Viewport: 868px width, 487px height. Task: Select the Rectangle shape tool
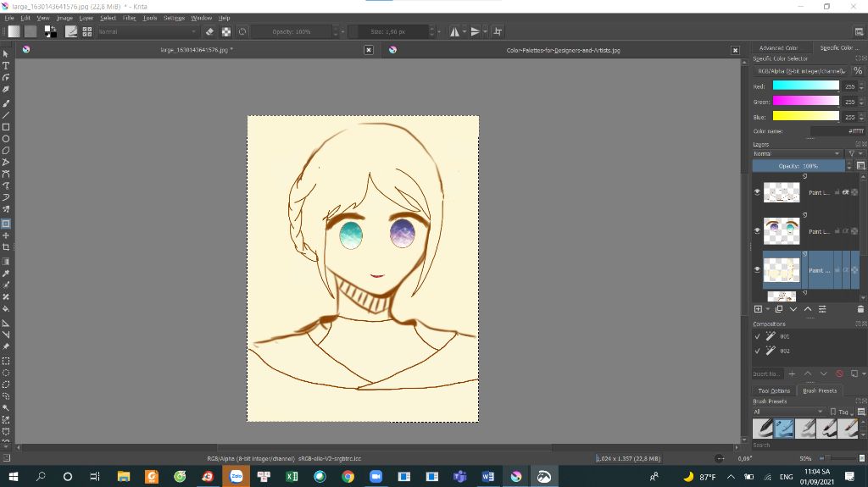tap(6, 127)
